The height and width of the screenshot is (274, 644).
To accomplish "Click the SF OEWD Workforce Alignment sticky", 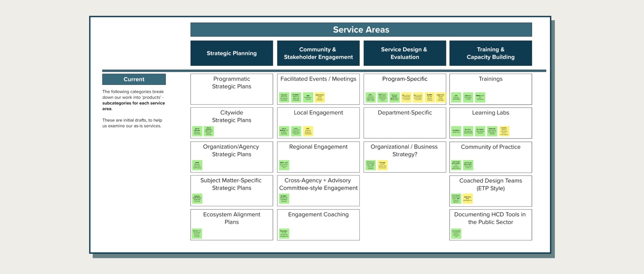I will 296,97.
